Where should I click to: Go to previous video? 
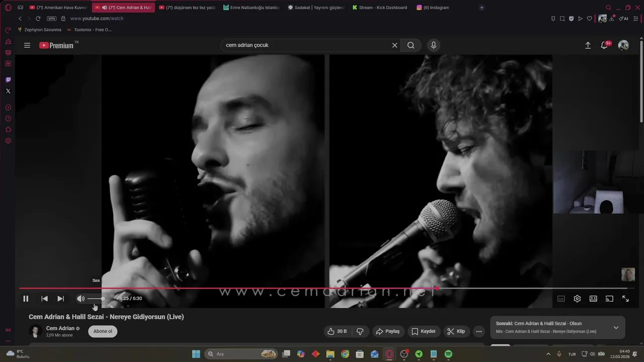(x=44, y=299)
